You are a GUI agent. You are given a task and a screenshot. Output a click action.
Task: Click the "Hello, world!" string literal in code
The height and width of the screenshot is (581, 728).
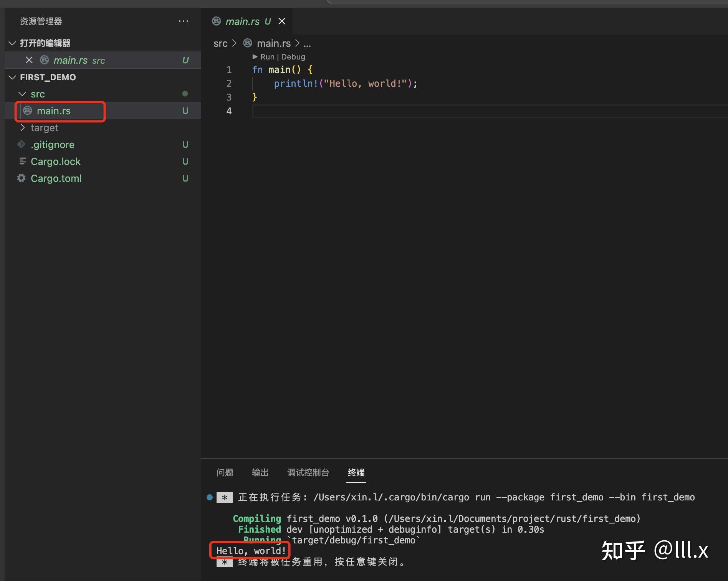(x=366, y=83)
